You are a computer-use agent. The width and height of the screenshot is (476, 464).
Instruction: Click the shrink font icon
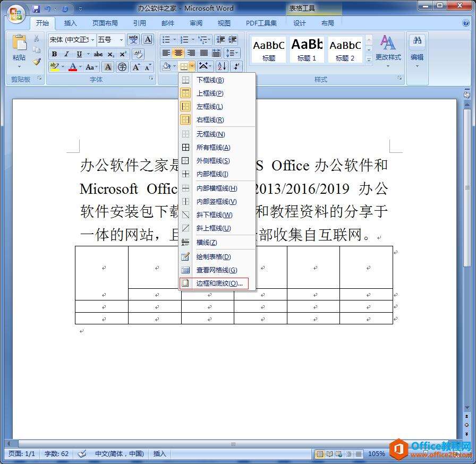[148, 67]
